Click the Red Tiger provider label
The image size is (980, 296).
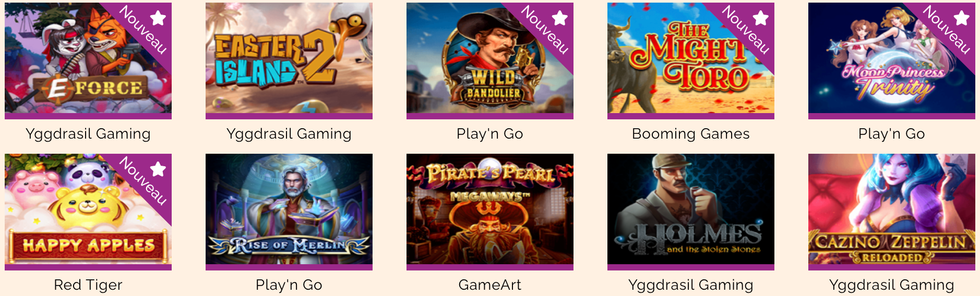click(x=88, y=285)
